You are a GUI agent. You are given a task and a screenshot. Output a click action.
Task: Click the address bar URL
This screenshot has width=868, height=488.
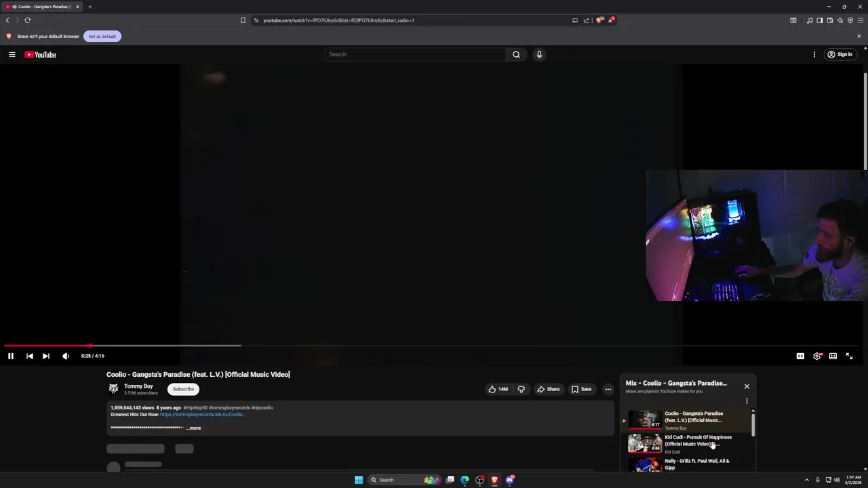point(338,20)
